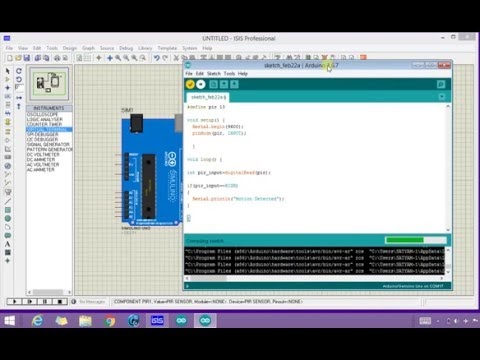Choose ISIS 2D circle drawing tool

8,218
